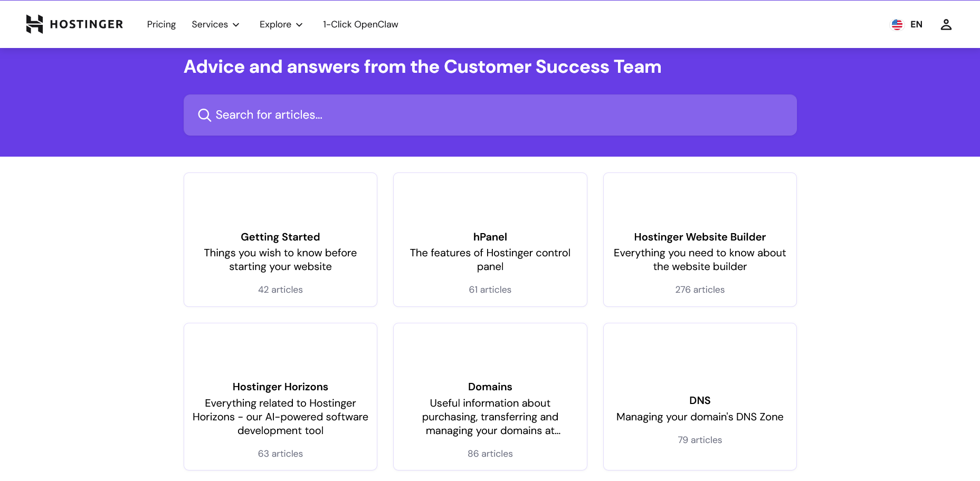Open the 1-Click OpenClaw link

pyautogui.click(x=360, y=24)
